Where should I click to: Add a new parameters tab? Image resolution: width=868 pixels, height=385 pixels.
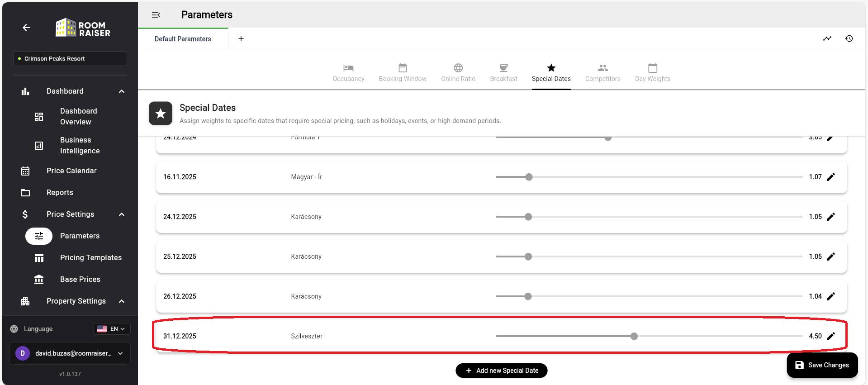[241, 38]
